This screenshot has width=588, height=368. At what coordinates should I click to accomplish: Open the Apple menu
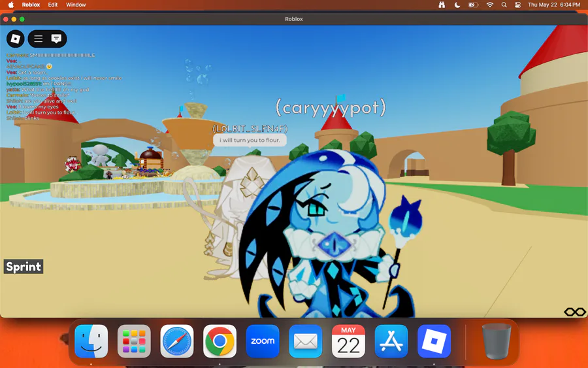[x=11, y=5]
